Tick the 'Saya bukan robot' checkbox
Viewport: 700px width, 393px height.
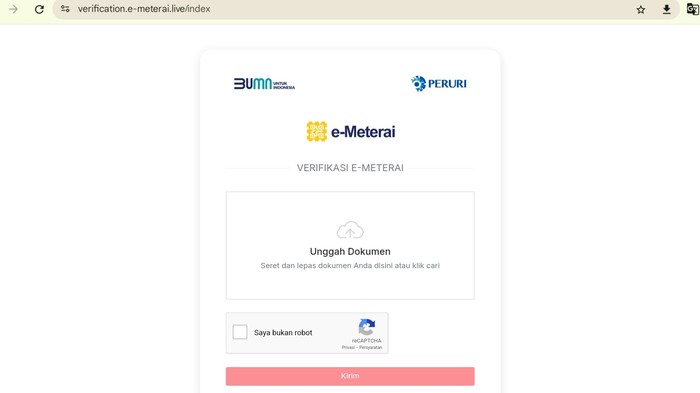tap(240, 332)
